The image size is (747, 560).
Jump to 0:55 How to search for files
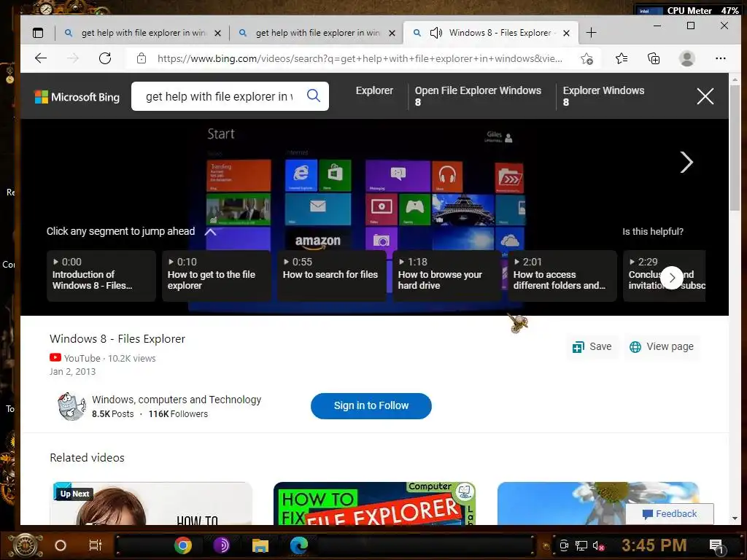click(x=332, y=276)
